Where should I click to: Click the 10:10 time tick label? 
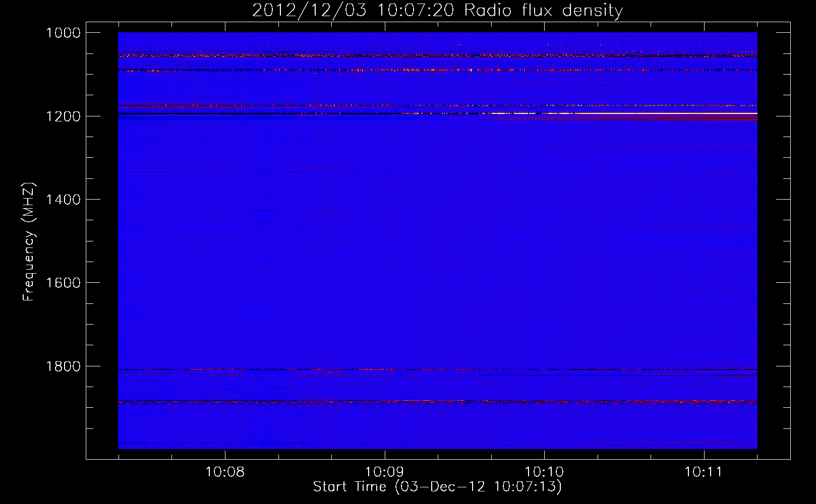click(x=544, y=472)
